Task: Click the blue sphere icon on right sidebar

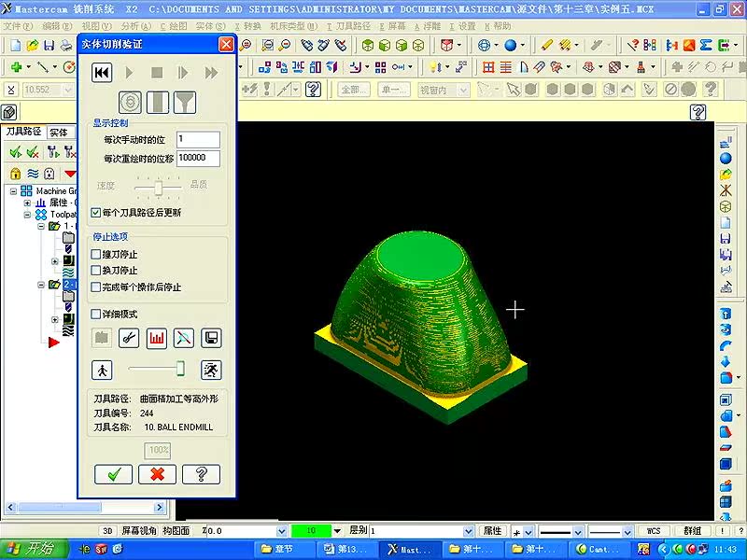Action: pyautogui.click(x=726, y=158)
